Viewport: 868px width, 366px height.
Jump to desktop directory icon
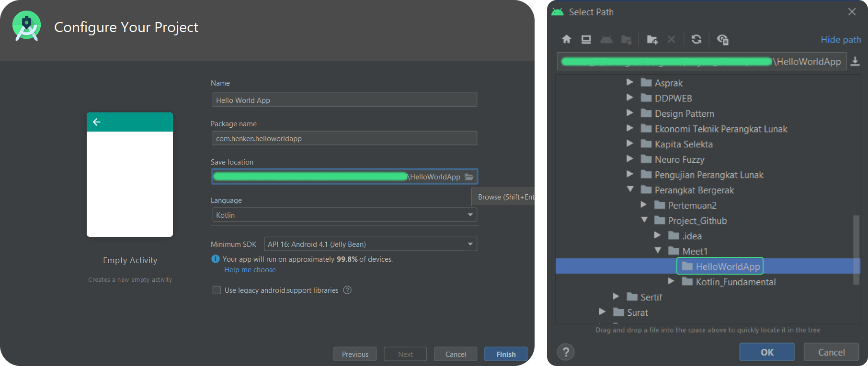586,39
